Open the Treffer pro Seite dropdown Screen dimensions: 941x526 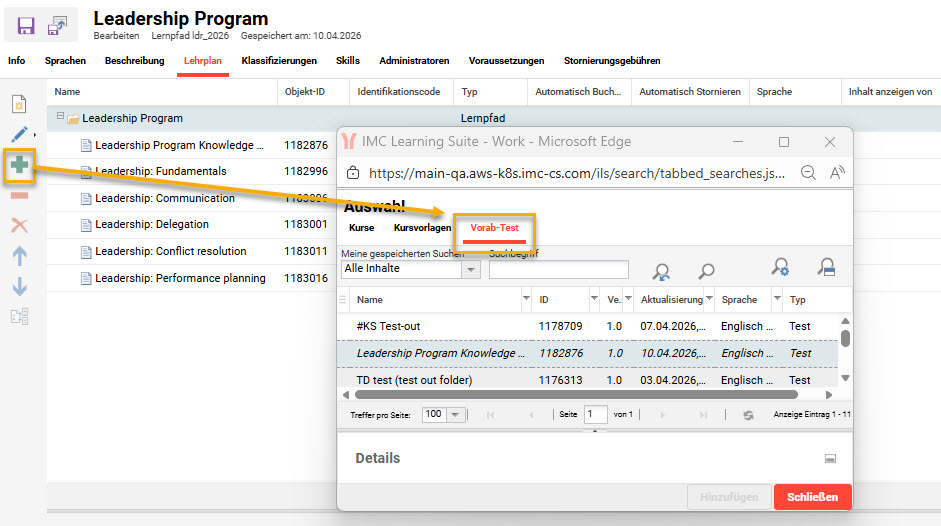pos(456,414)
